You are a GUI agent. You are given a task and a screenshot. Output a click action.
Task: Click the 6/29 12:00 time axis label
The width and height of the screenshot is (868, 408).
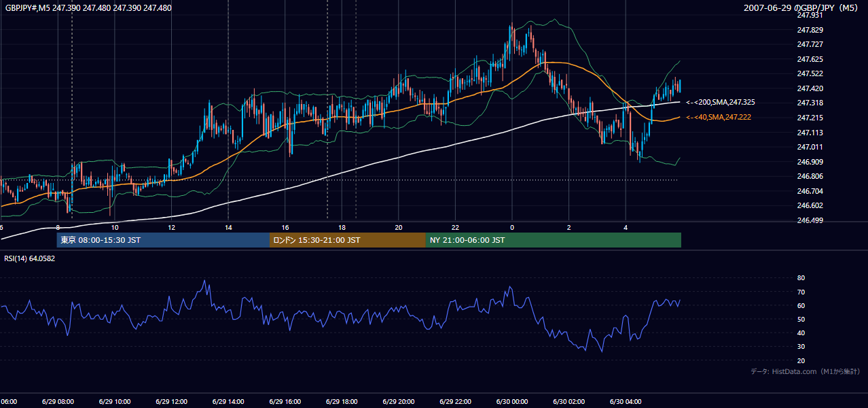[171, 402]
